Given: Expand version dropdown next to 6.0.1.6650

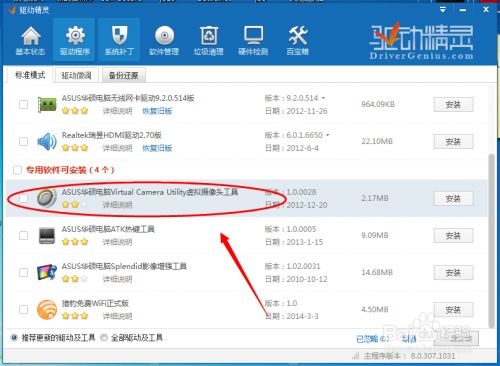Looking at the screenshot, I should pyautogui.click(x=327, y=135).
